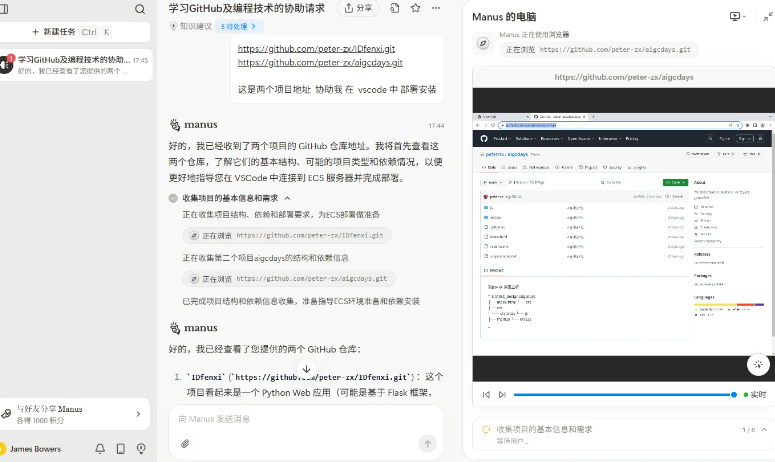The height and width of the screenshot is (462, 775).
Task: Open the three-dots more options menu
Action: point(436,8)
